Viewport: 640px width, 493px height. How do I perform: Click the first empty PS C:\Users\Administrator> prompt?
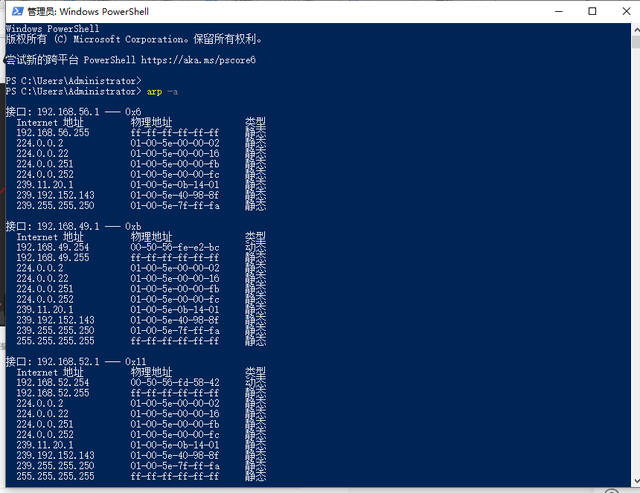pyautogui.click(x=73, y=81)
